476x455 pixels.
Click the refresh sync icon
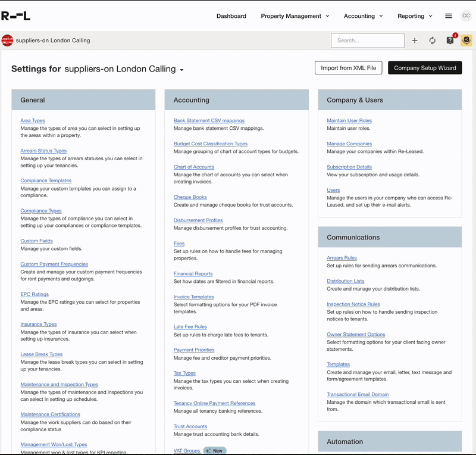point(433,40)
